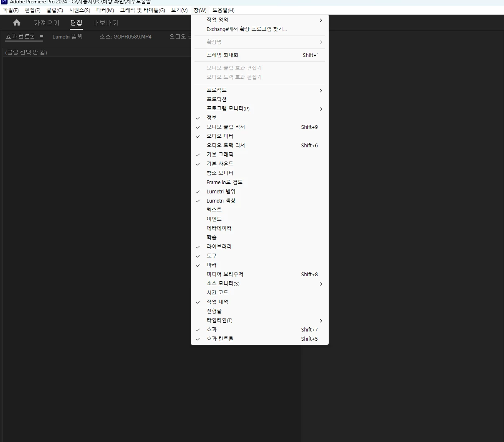This screenshot has width=504, height=442.
Task: Select the 효과 컨트롤 panel tab
Action: pyautogui.click(x=20, y=37)
